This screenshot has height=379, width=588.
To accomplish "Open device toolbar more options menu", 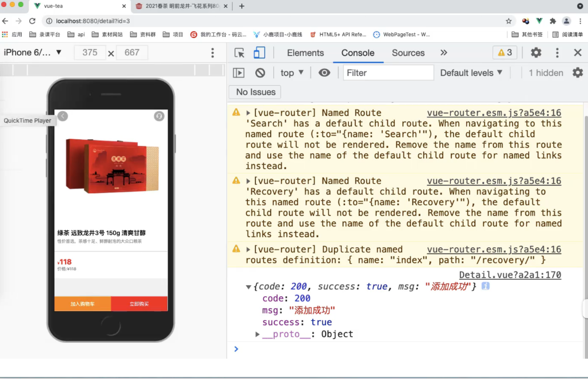I will tap(213, 53).
